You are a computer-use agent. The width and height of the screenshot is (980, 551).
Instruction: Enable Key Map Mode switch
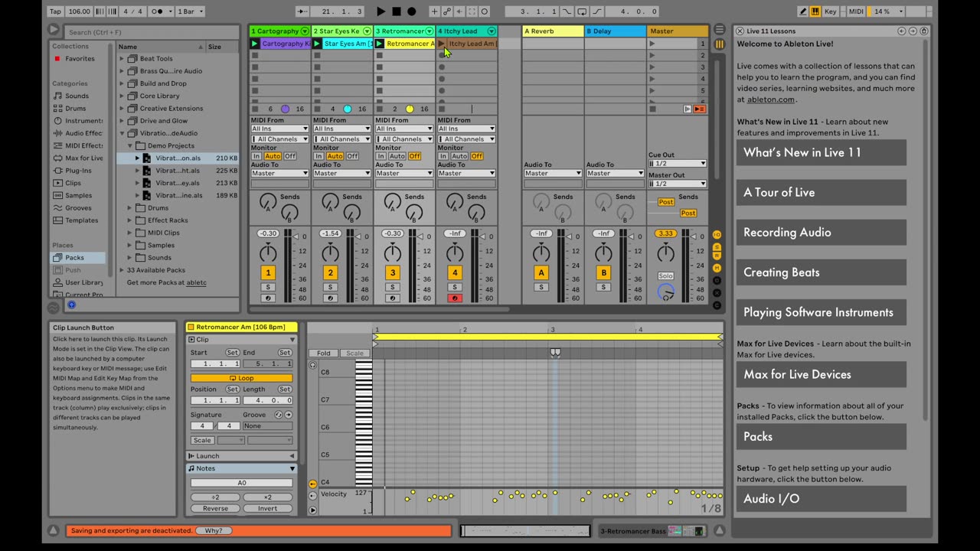831,11
